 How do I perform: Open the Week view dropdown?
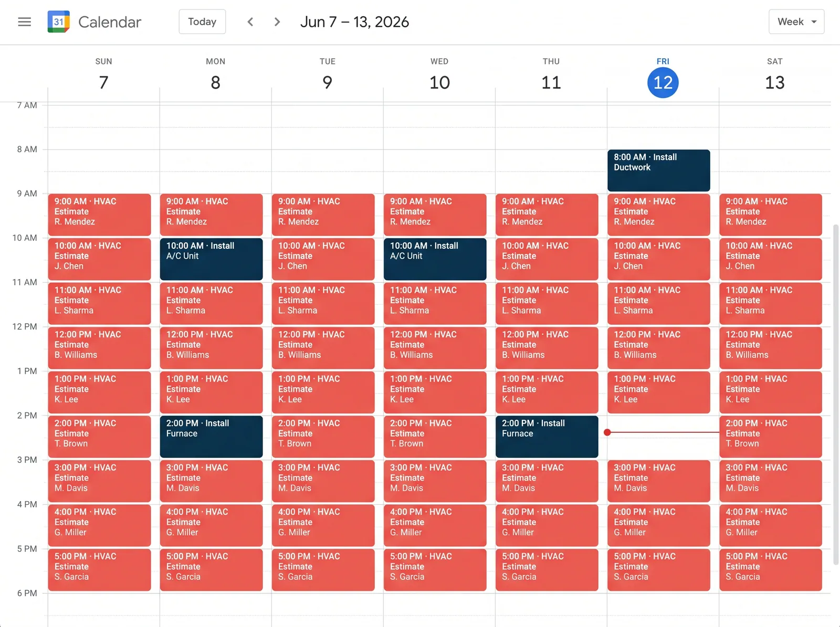(x=796, y=22)
